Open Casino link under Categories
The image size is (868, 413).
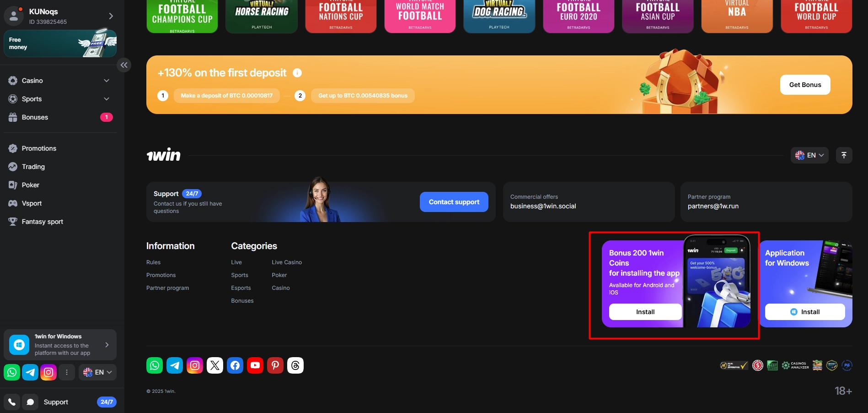[281, 288]
